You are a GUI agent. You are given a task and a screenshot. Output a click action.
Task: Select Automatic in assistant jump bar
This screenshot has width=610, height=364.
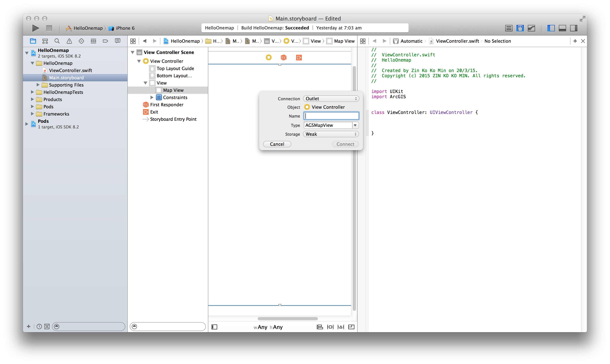[411, 41]
